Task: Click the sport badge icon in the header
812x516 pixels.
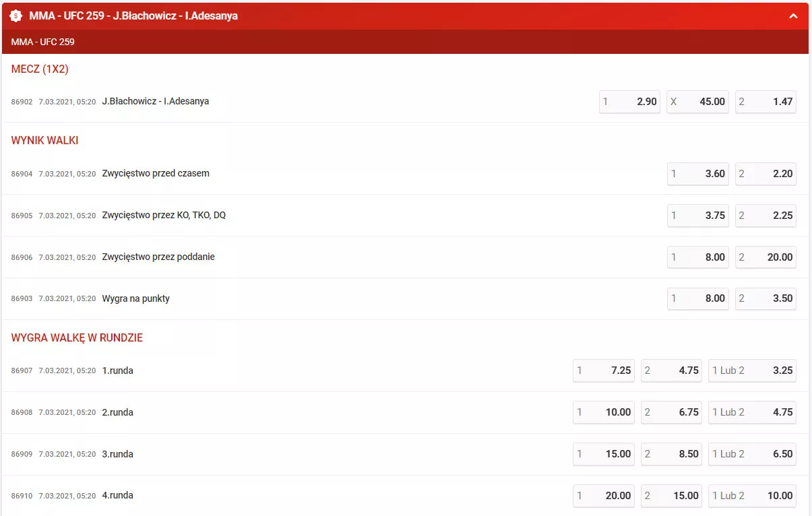Action: point(16,15)
